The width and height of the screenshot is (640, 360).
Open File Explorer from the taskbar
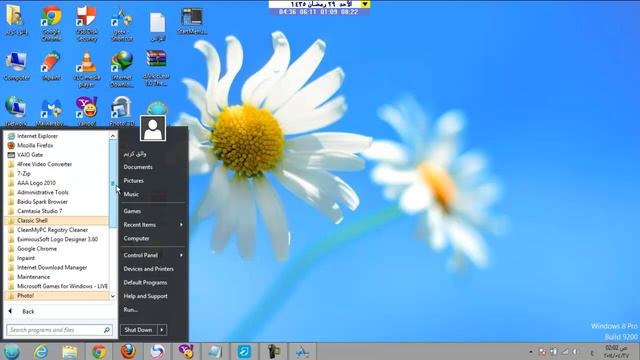pyautogui.click(x=70, y=351)
